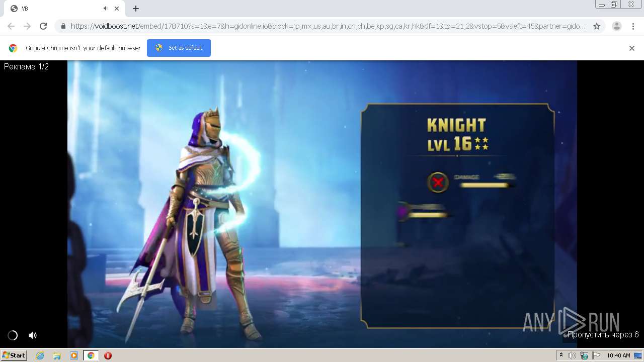The height and width of the screenshot is (362, 644).
Task: Mute the video ad with the speaker icon
Action: click(33, 335)
